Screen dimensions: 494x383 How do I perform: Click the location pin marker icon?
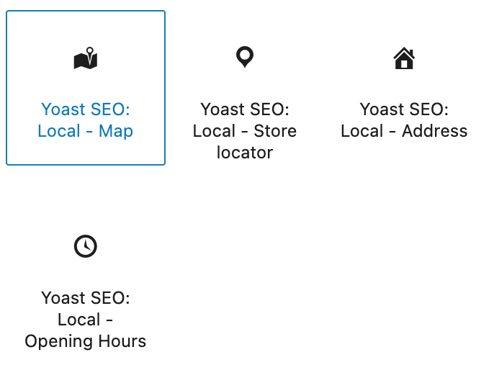[245, 57]
